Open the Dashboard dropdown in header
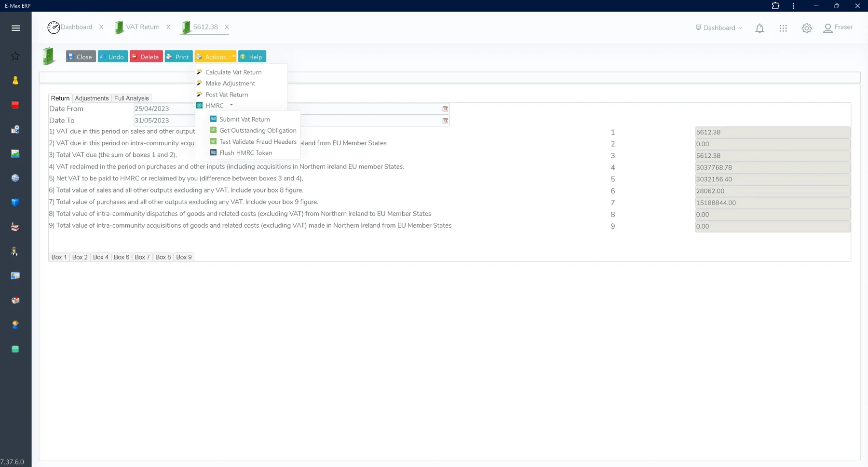The image size is (868, 467). pyautogui.click(x=719, y=28)
